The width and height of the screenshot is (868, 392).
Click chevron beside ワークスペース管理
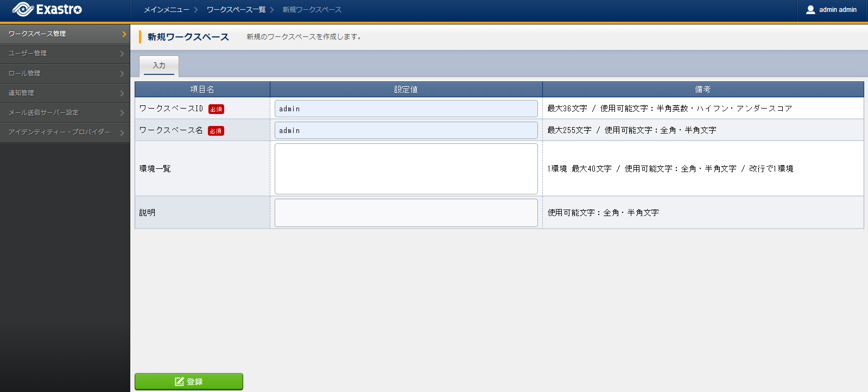pyautogui.click(x=124, y=34)
